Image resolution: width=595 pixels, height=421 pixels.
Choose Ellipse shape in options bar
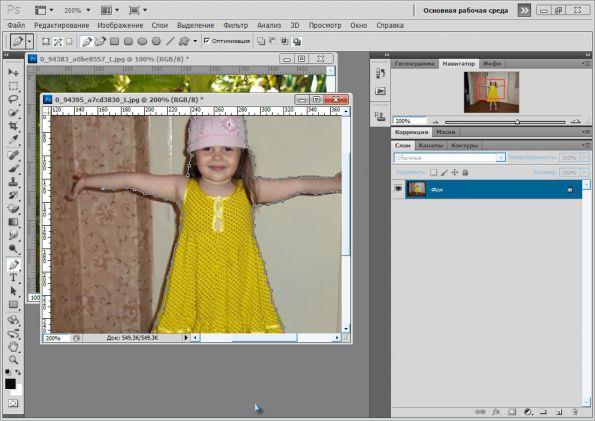(x=142, y=41)
